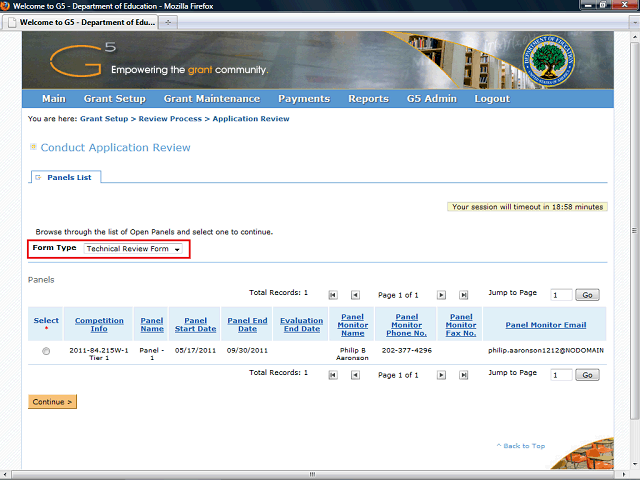640x480 pixels.
Task: Open the Grant Maintenance menu
Action: pyautogui.click(x=211, y=99)
